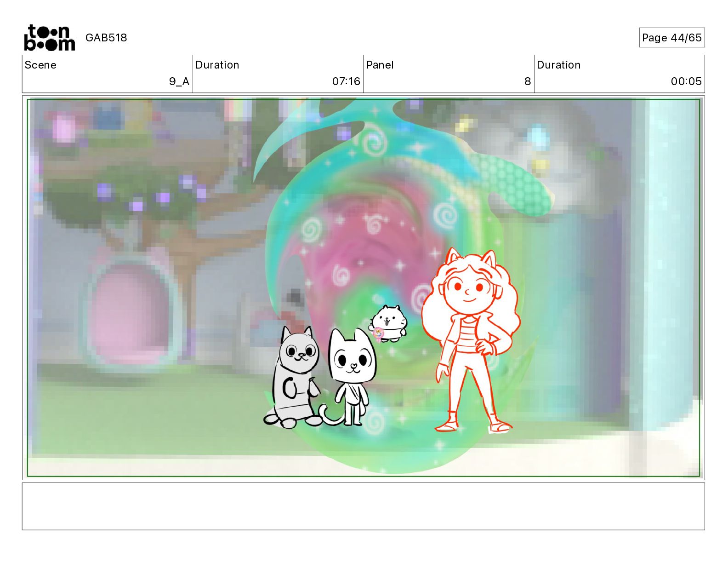Select scene value 9_A
This screenshot has width=728, height=563.
coord(179,81)
